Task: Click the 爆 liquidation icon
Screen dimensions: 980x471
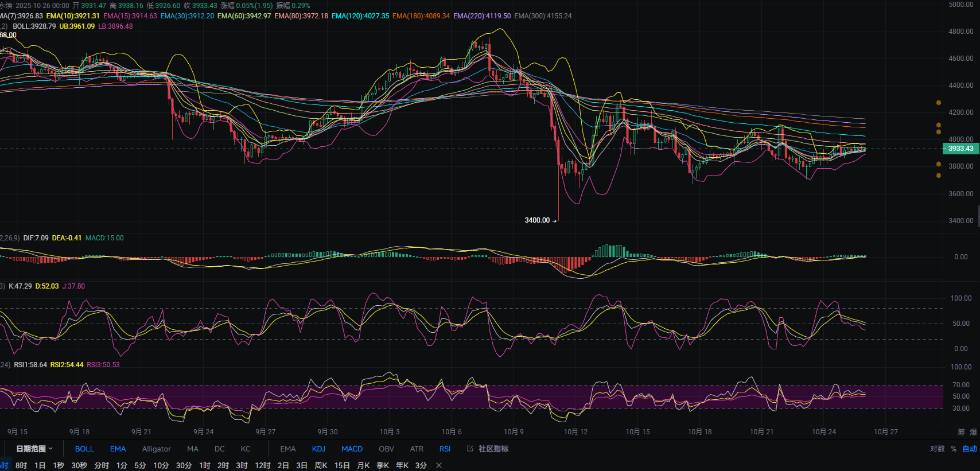Action: click(973, 432)
